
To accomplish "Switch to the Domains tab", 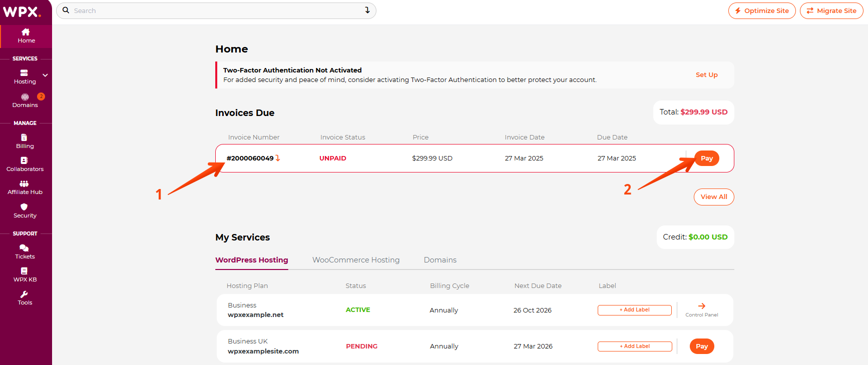I will (440, 260).
